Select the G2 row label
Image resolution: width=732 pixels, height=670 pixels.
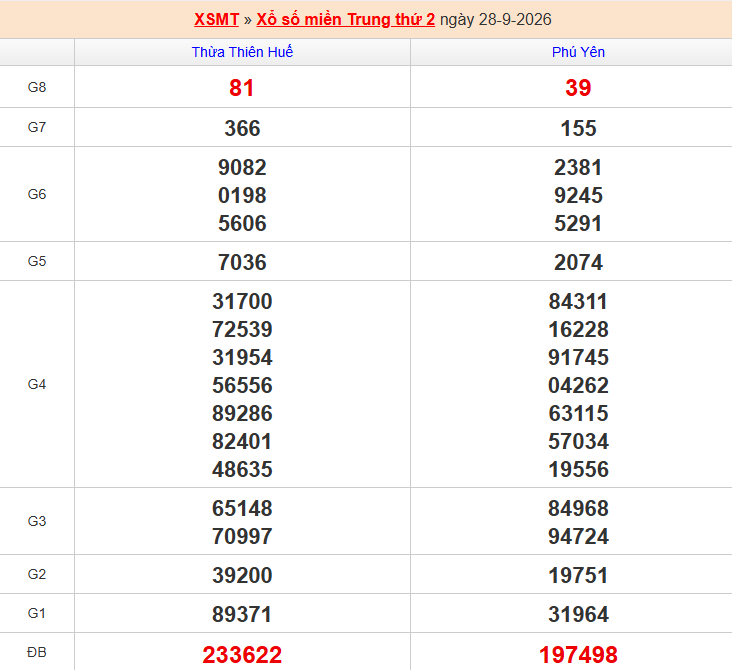37,574
